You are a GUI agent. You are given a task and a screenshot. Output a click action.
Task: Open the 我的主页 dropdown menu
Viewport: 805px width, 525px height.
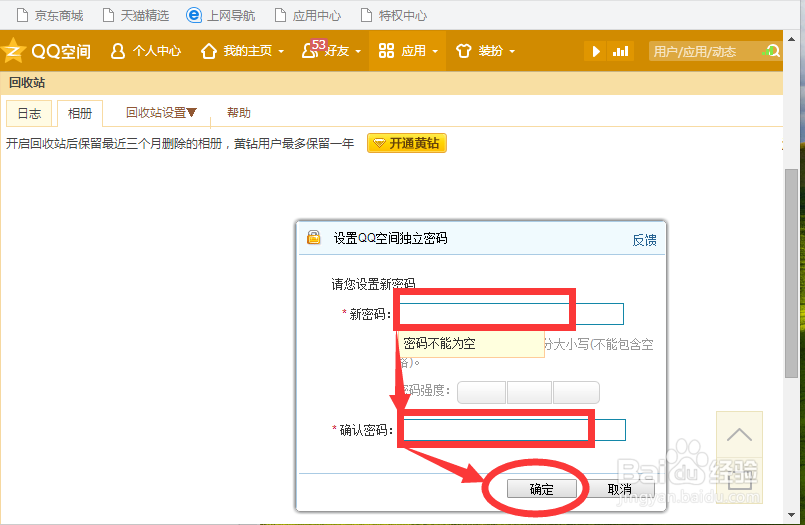(242, 51)
